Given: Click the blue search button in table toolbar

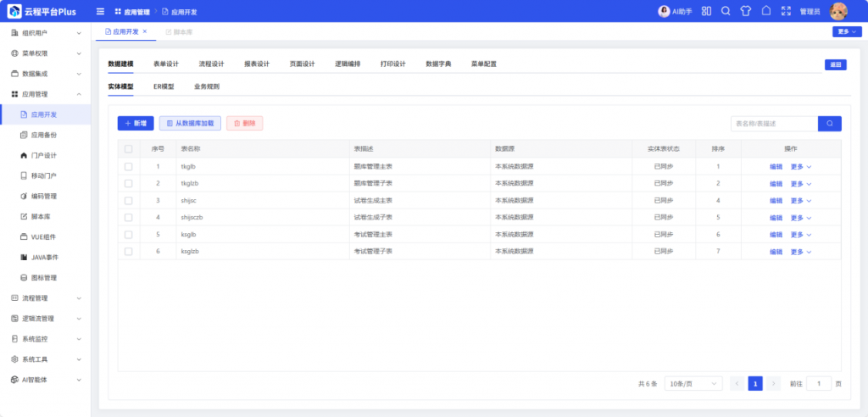Looking at the screenshot, I should [x=829, y=124].
